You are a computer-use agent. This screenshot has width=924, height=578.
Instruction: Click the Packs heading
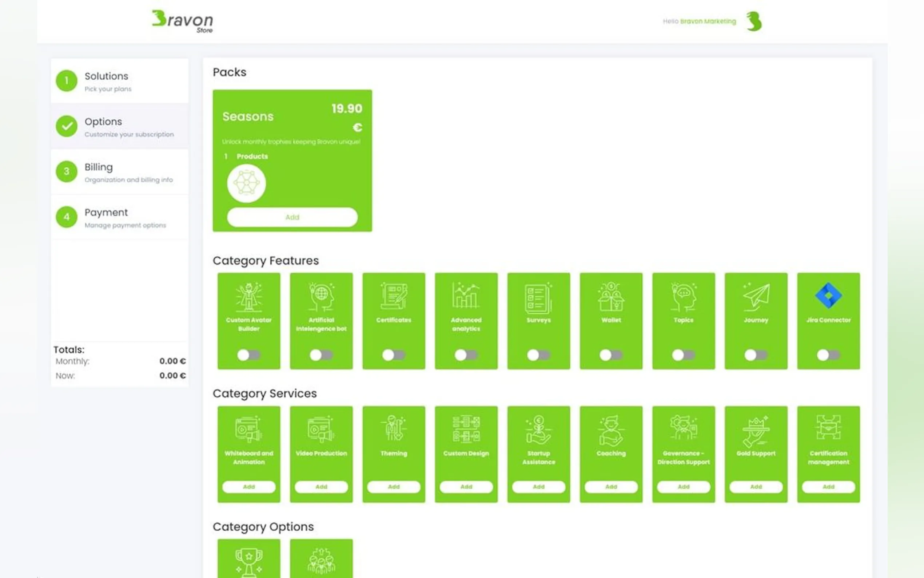[x=229, y=72]
